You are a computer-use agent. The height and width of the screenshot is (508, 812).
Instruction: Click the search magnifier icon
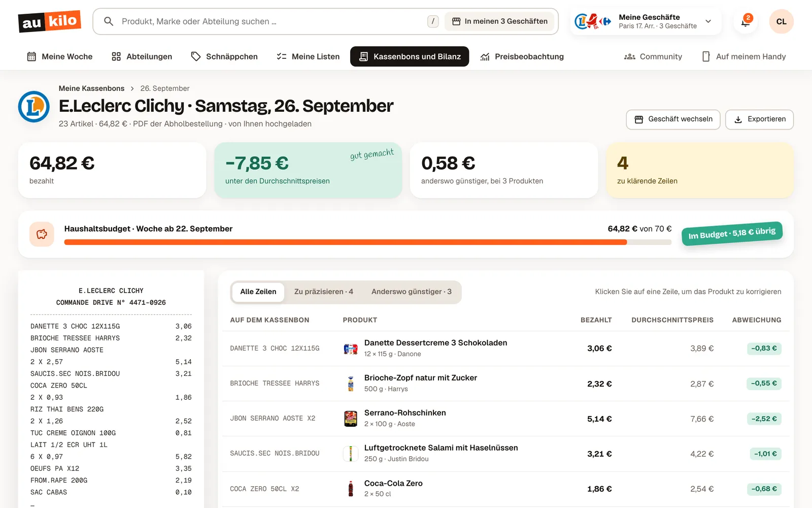[x=108, y=21]
